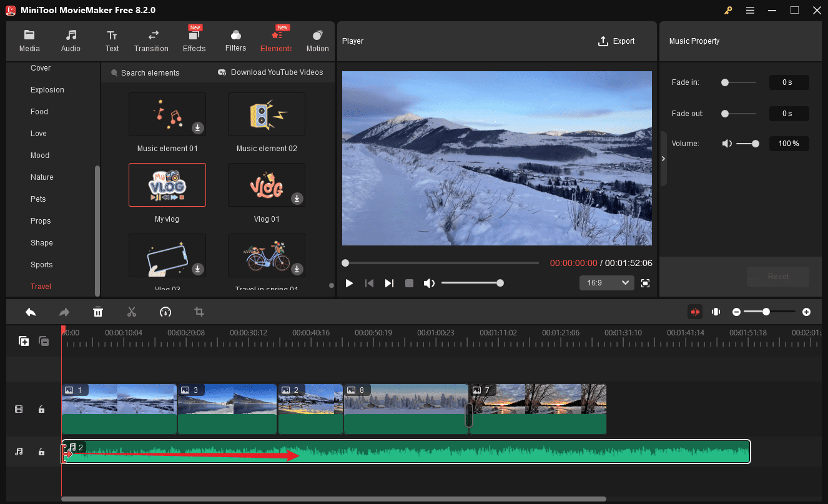Click the Reset button in Music Property

pos(778,277)
